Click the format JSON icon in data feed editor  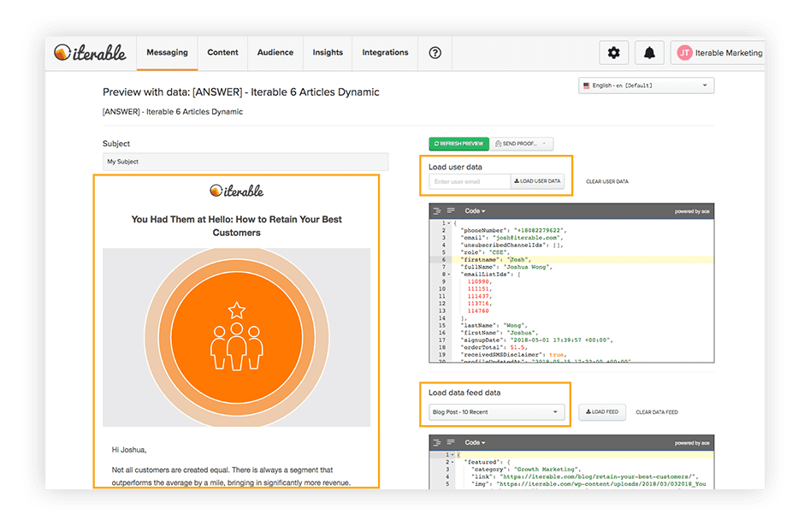437,442
